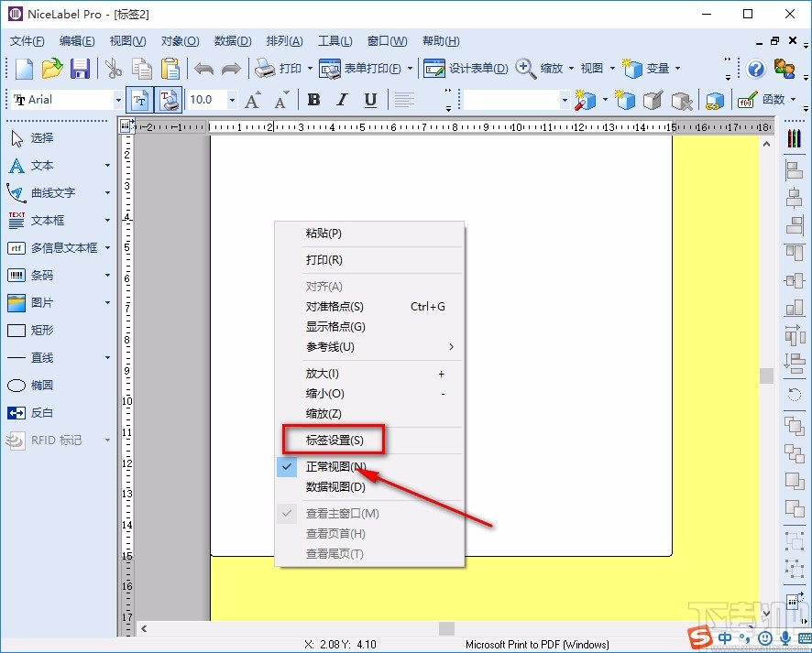812x653 pixels.
Task: Click the 设计表单(D) button
Action: (x=466, y=69)
